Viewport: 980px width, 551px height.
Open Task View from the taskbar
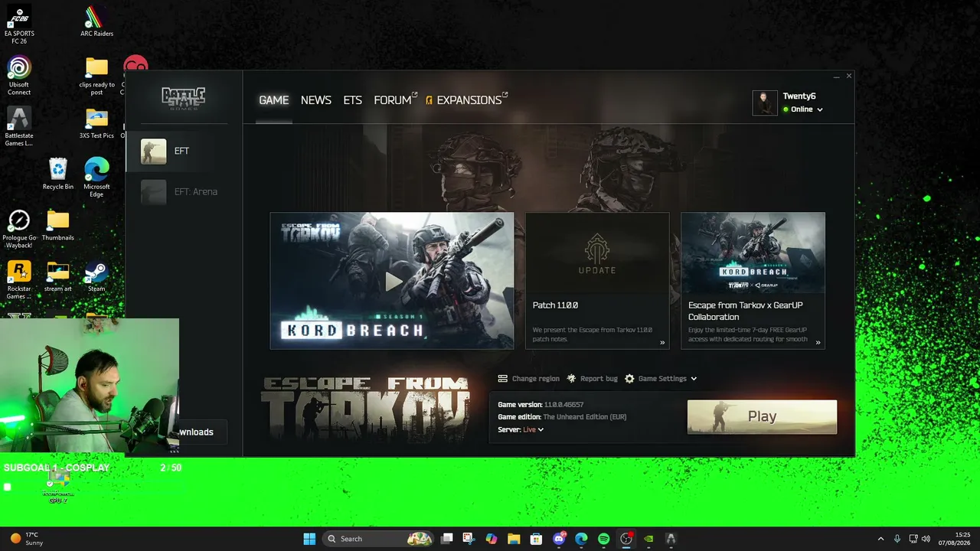[447, 539]
